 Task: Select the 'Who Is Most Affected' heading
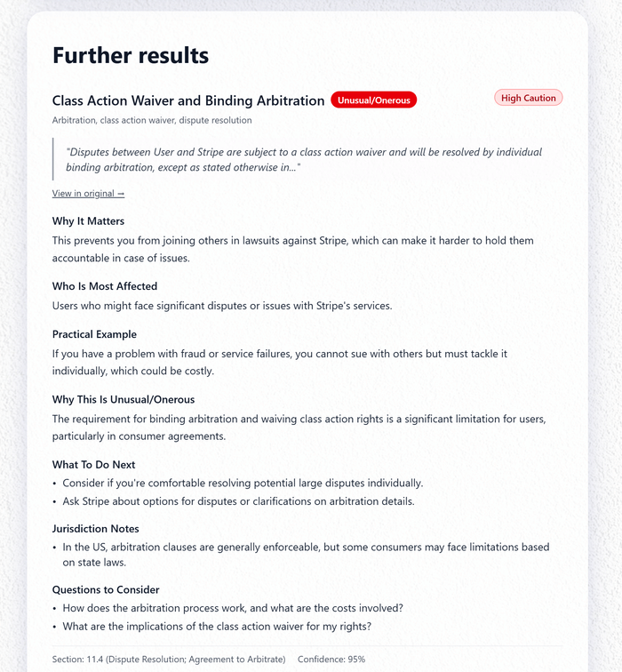pyautogui.click(x=105, y=286)
